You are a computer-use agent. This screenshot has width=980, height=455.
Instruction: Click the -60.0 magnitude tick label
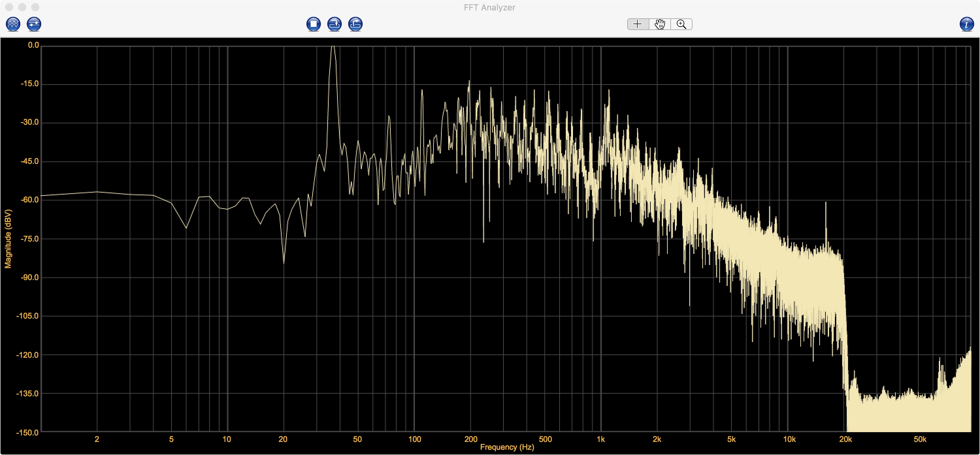click(30, 200)
